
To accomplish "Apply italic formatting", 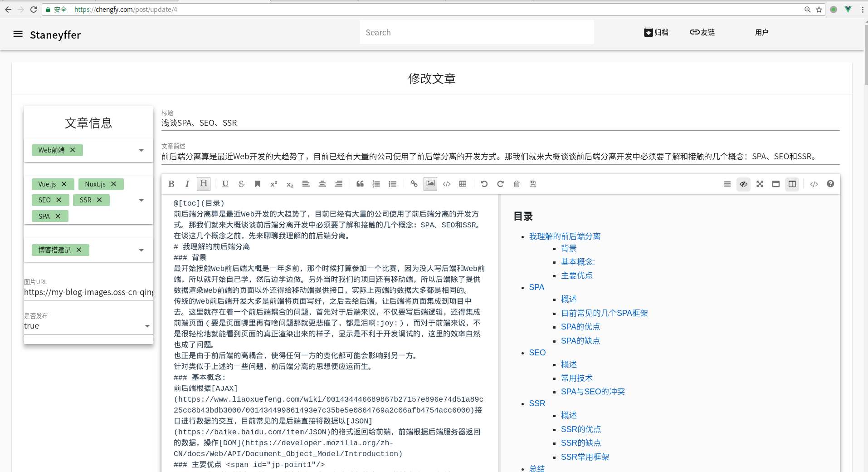I will coord(187,184).
